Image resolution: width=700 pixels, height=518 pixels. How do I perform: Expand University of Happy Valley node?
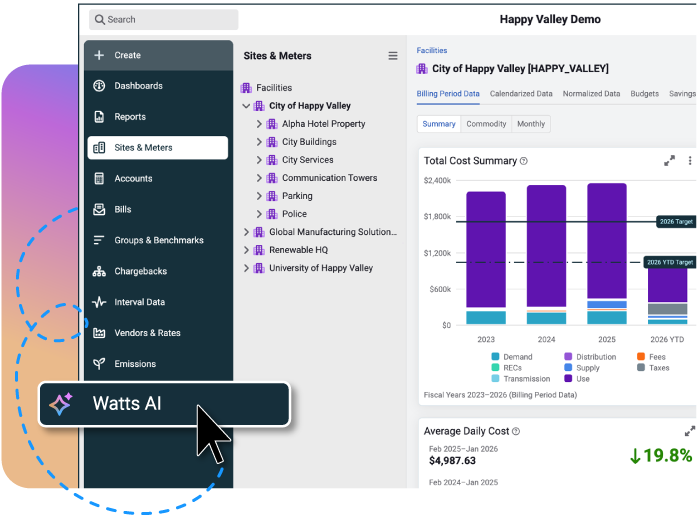pyautogui.click(x=246, y=268)
